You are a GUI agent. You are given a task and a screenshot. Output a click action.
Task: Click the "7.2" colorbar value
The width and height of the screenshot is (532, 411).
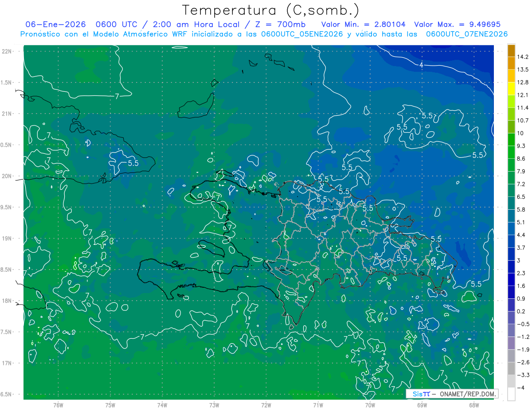(521, 184)
